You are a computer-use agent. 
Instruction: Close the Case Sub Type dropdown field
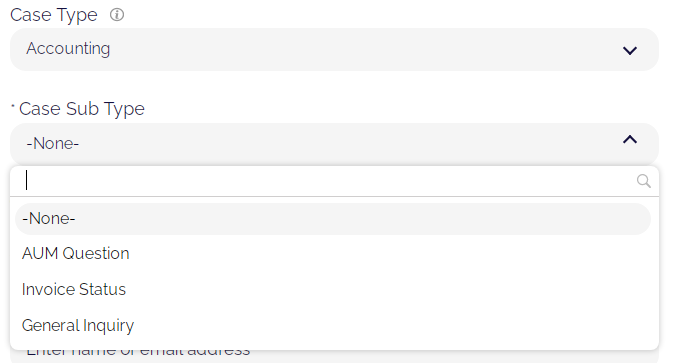coord(334,143)
